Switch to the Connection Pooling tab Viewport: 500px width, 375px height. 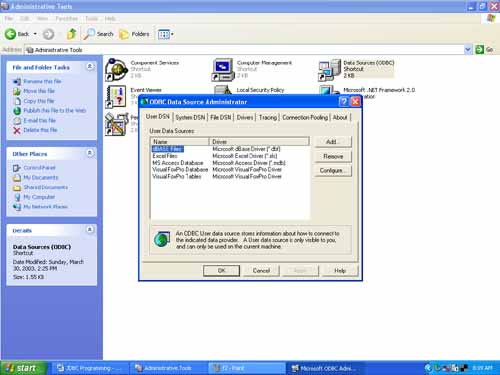click(x=305, y=117)
